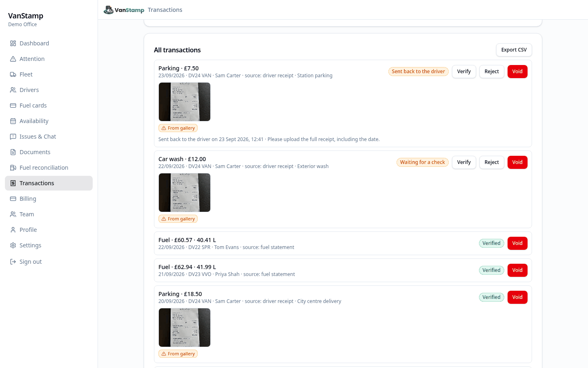
Task: Click the Fuel cards card icon
Action: coord(13,105)
